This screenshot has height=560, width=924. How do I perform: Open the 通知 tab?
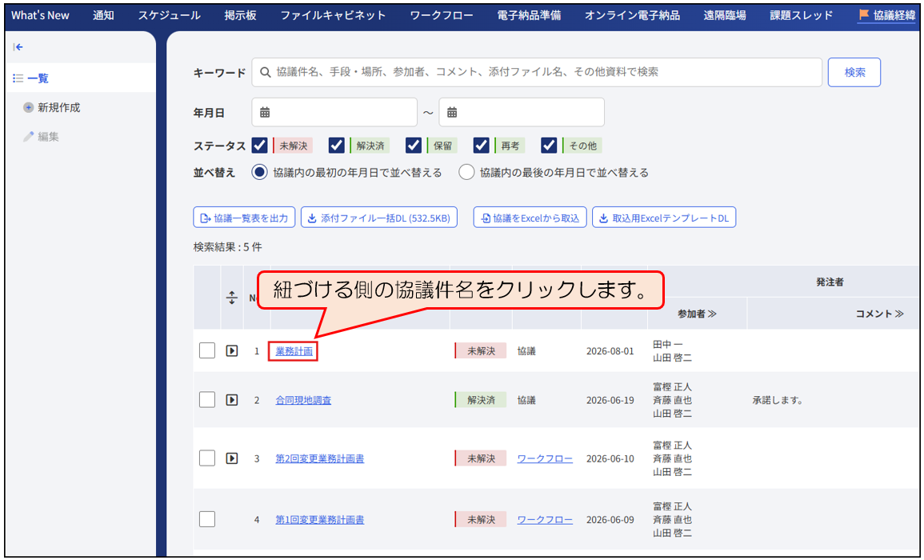103,15
